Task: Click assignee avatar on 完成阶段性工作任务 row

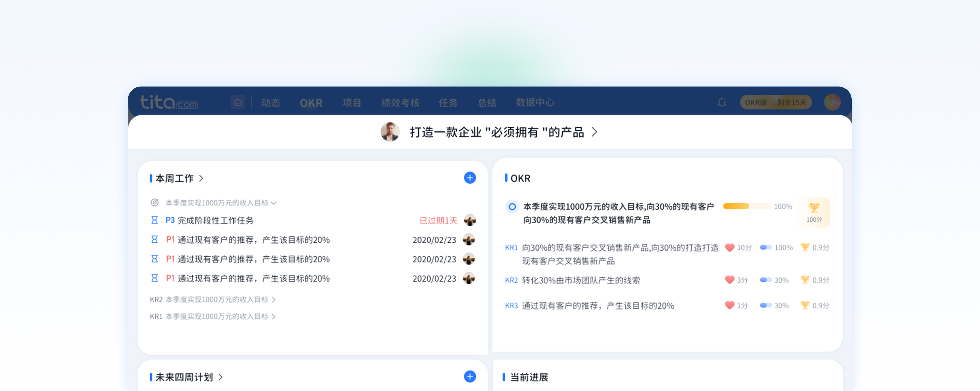Action: (x=470, y=220)
